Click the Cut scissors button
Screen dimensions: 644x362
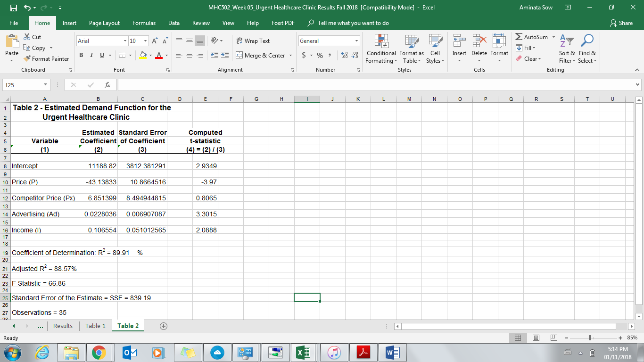pos(33,37)
